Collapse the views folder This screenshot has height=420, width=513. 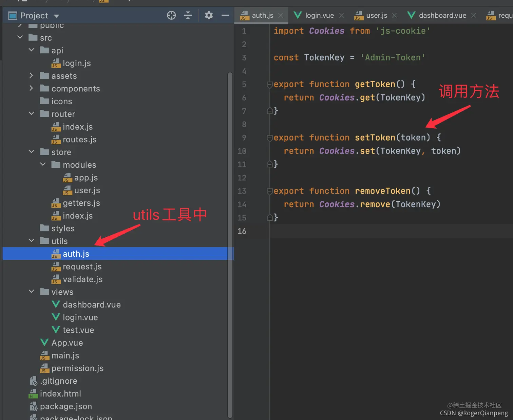click(x=32, y=291)
